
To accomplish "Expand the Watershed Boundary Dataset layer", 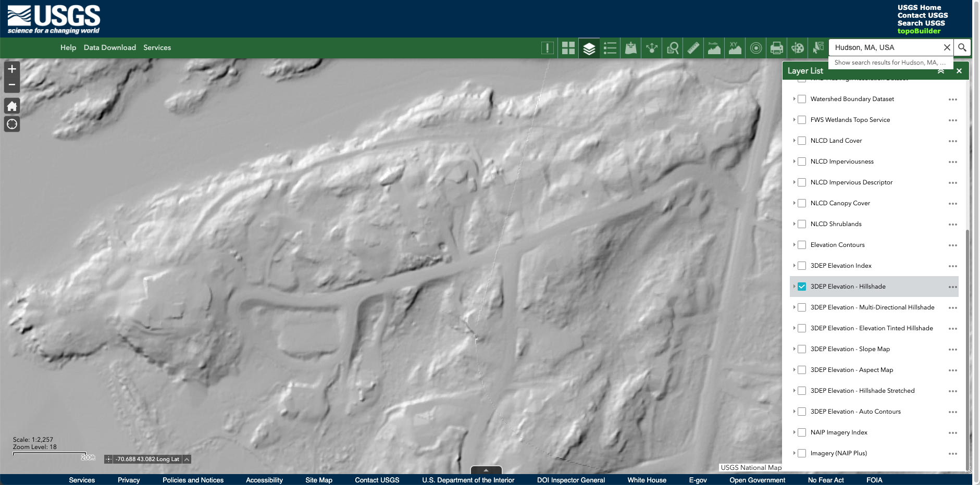I will (x=794, y=99).
